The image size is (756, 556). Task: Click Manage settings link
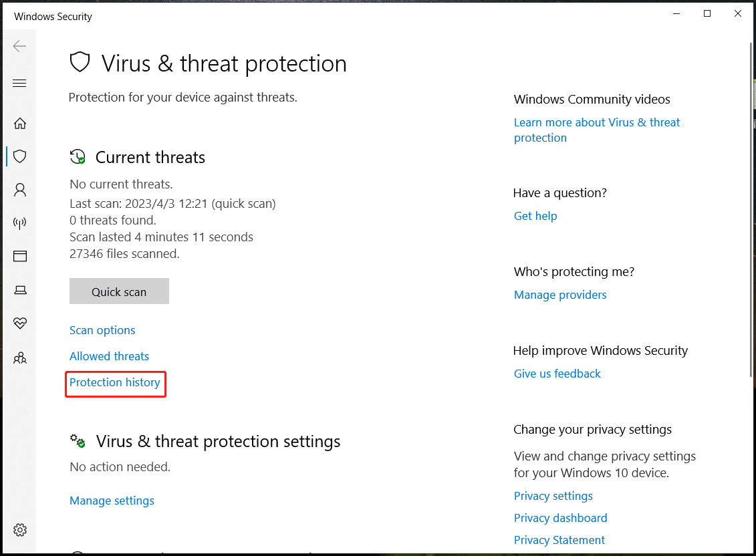(x=112, y=501)
